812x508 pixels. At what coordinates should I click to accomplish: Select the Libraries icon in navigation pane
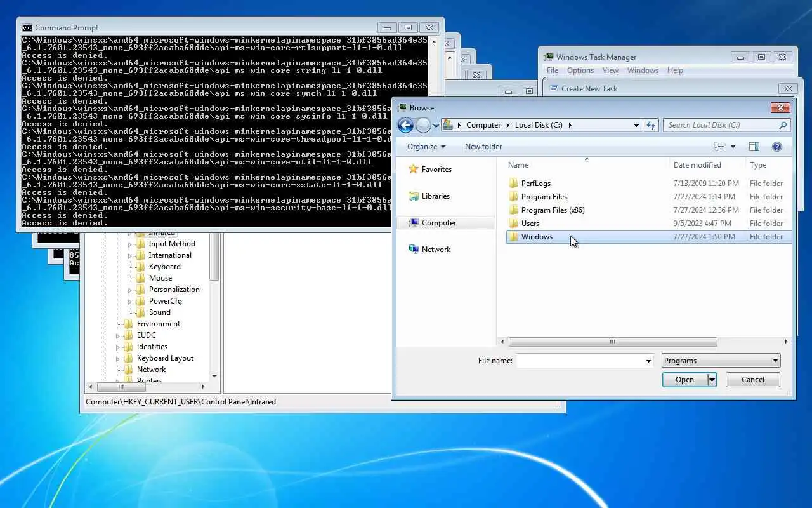pos(414,196)
